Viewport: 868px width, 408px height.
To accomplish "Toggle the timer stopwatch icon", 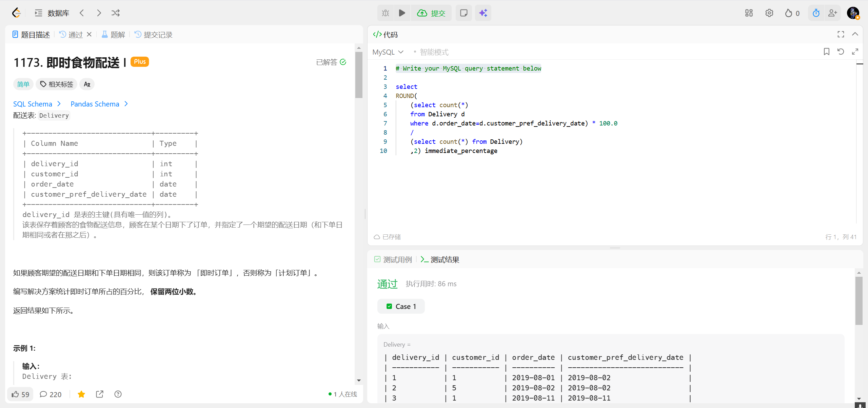I will click(816, 13).
